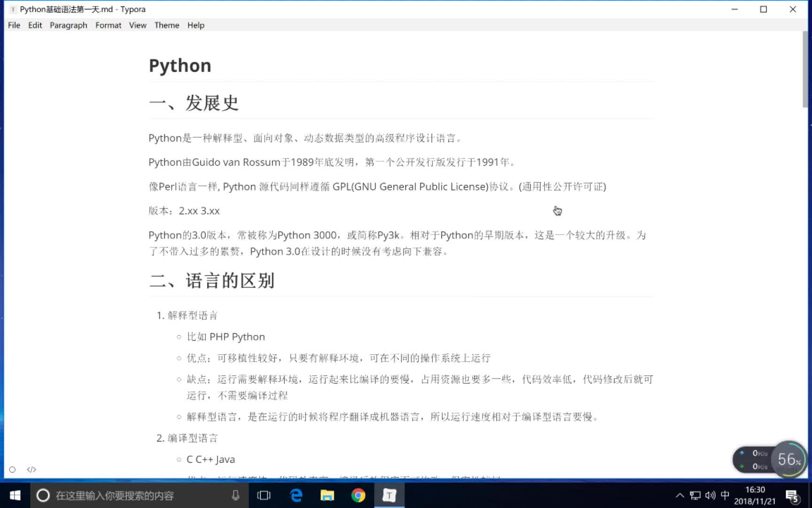Click the list item 1. 解释型语言
This screenshot has height=508, width=812.
187,316
